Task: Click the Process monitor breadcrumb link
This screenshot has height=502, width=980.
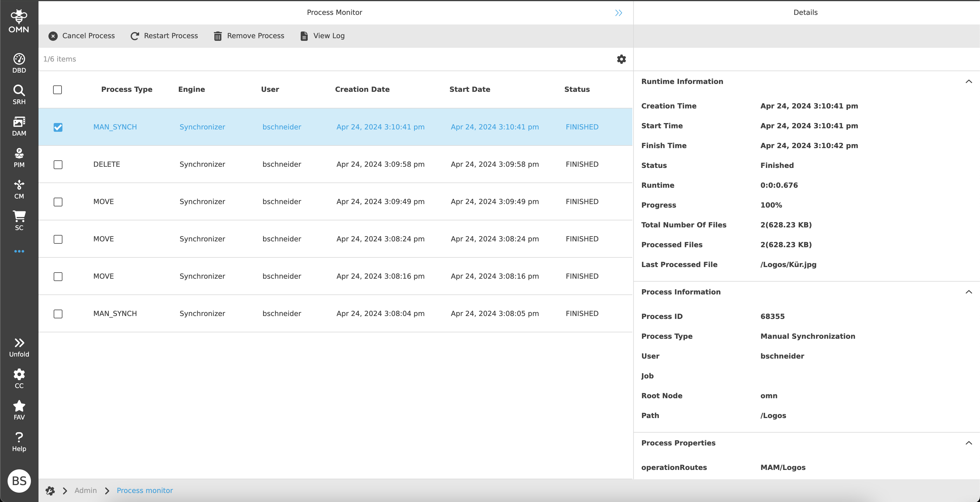Action: tap(145, 491)
